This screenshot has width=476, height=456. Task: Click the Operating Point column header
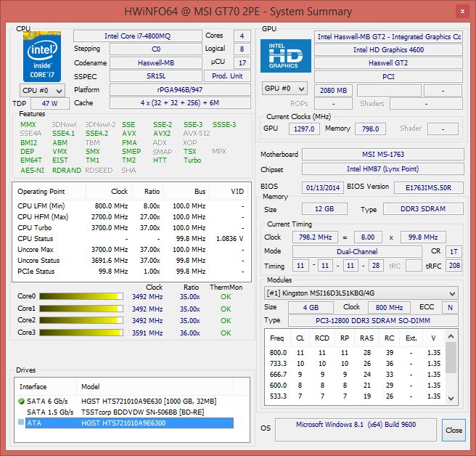pyautogui.click(x=49, y=192)
